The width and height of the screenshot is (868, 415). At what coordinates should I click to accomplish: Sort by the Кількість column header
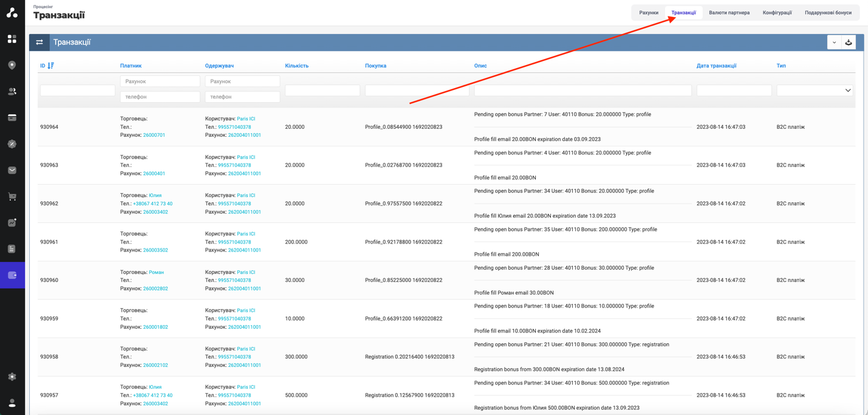pyautogui.click(x=296, y=66)
